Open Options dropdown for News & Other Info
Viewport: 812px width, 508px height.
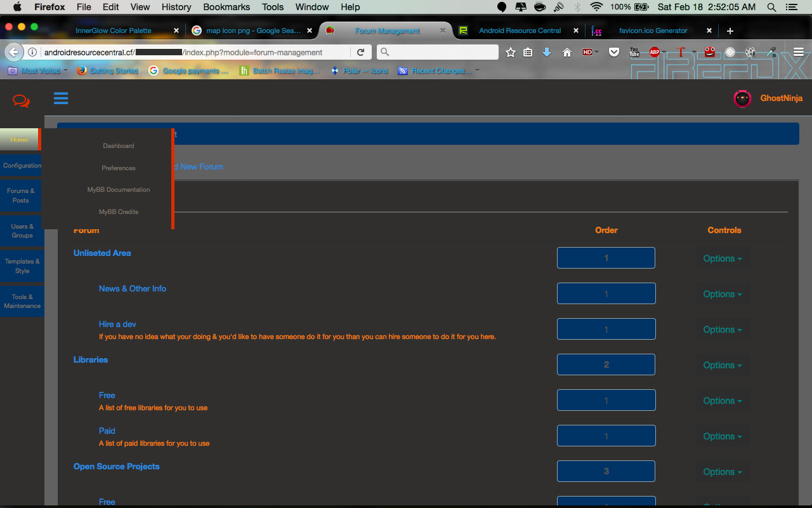723,294
